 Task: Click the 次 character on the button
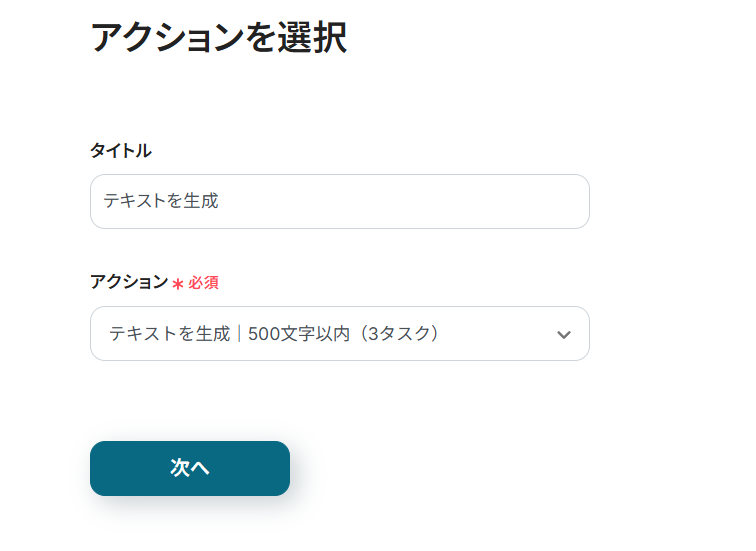[180, 468]
